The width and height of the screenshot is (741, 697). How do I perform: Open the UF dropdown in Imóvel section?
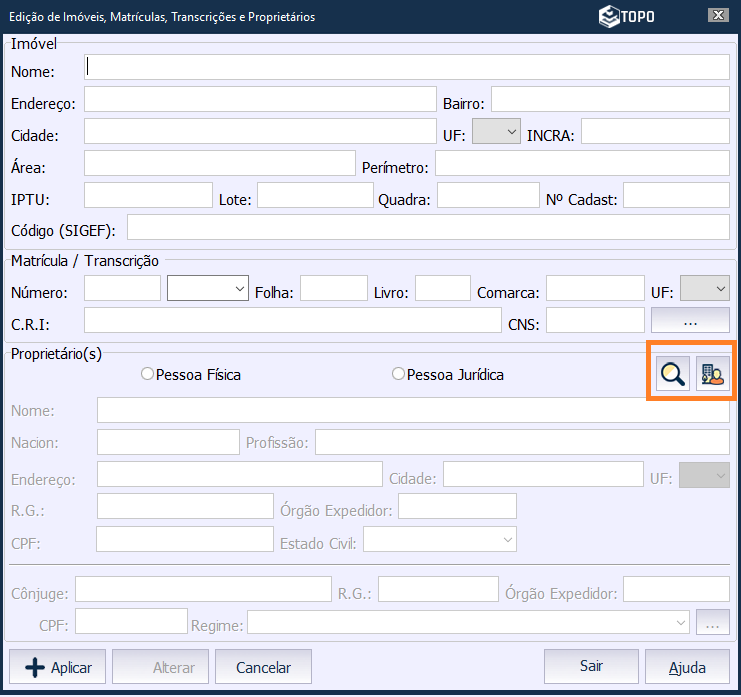[496, 132]
